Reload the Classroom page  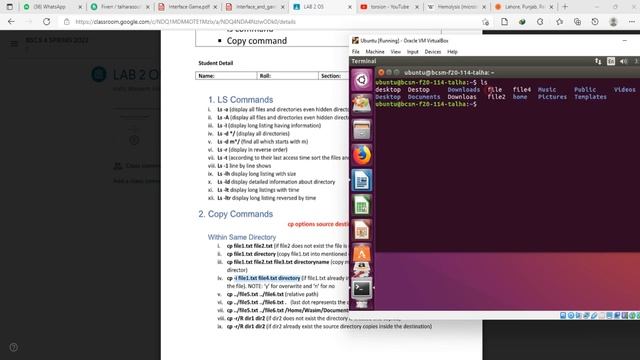(x=47, y=22)
